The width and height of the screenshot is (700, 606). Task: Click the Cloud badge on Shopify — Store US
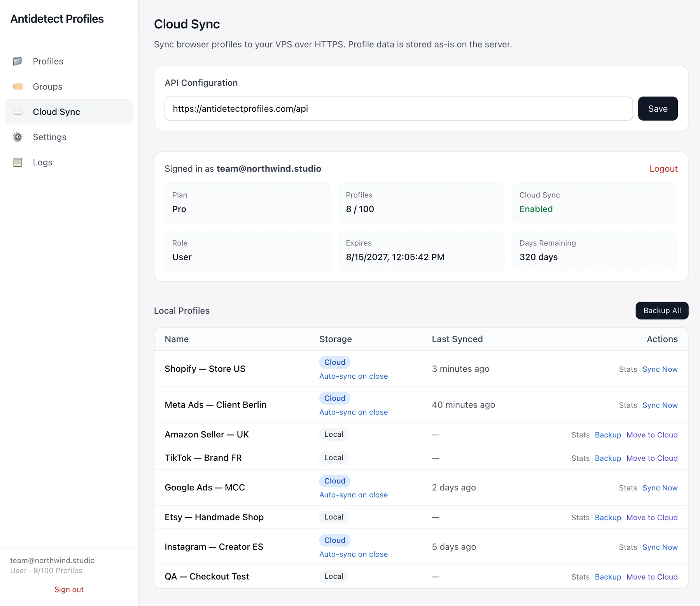pos(335,362)
